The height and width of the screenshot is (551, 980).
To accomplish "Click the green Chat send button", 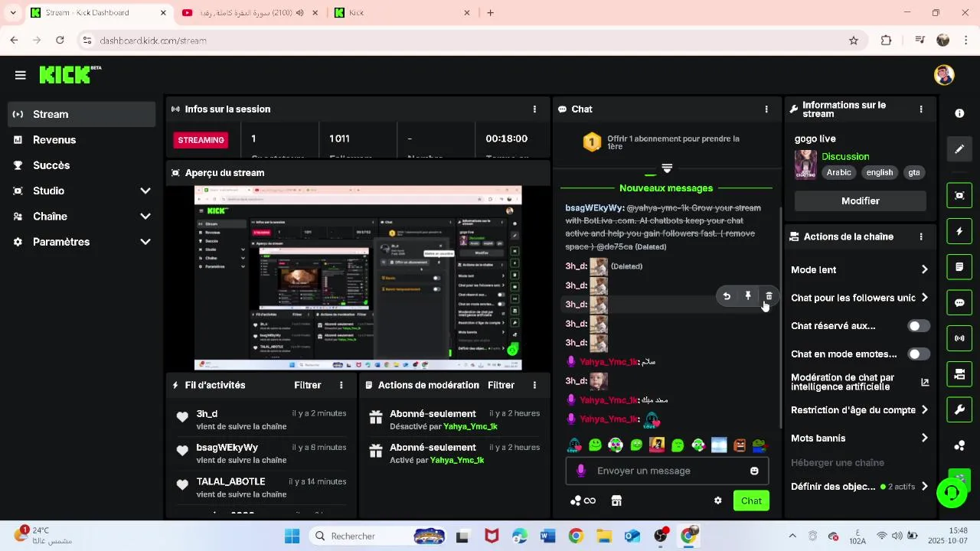I will click(751, 501).
